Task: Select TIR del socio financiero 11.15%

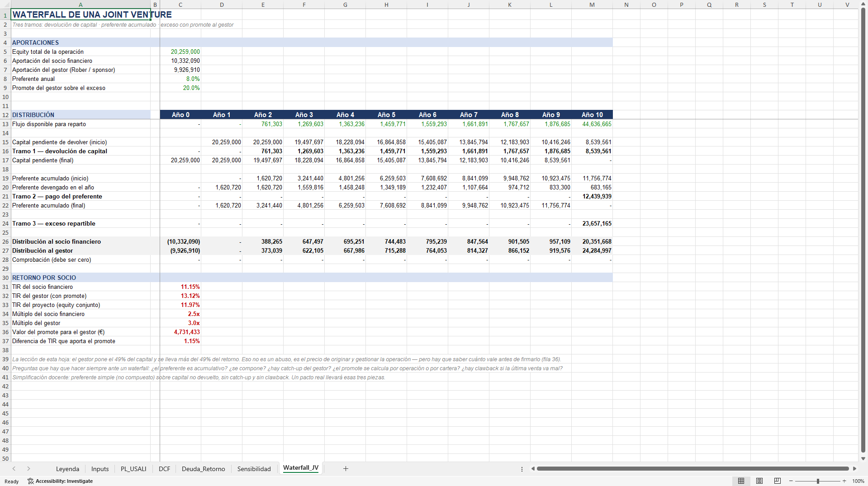Action: coord(180,287)
